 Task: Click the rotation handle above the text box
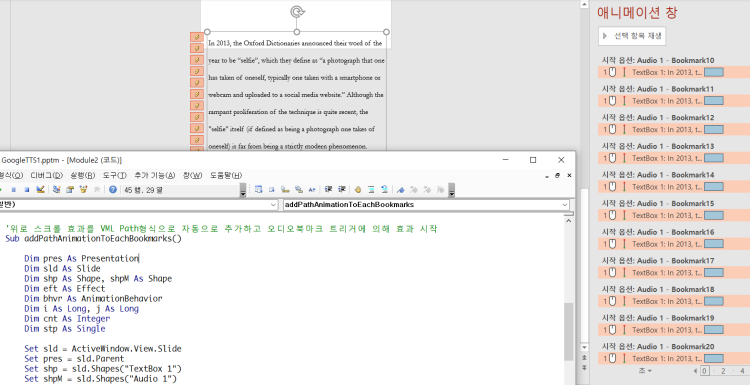click(297, 11)
